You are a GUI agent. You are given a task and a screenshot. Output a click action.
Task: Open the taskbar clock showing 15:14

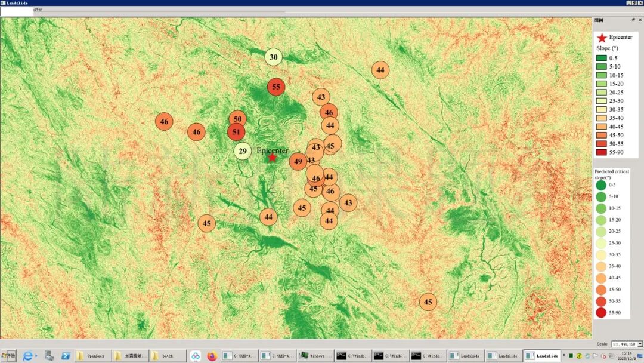pyautogui.click(x=626, y=356)
